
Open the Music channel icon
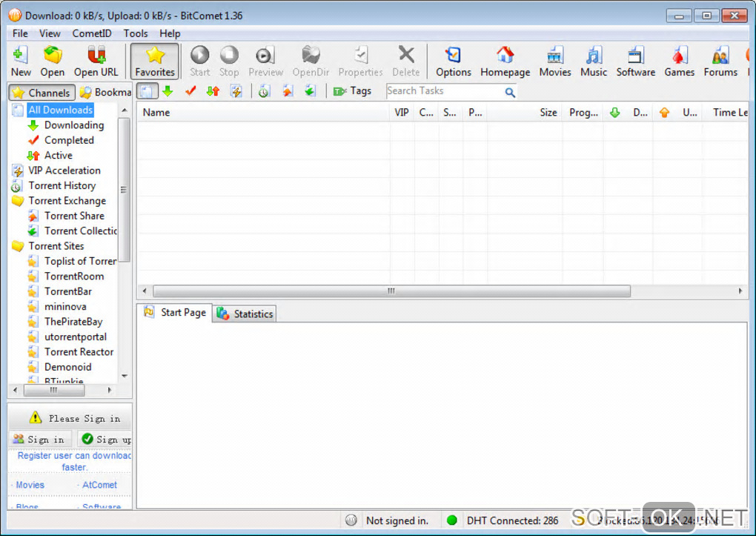coord(594,62)
